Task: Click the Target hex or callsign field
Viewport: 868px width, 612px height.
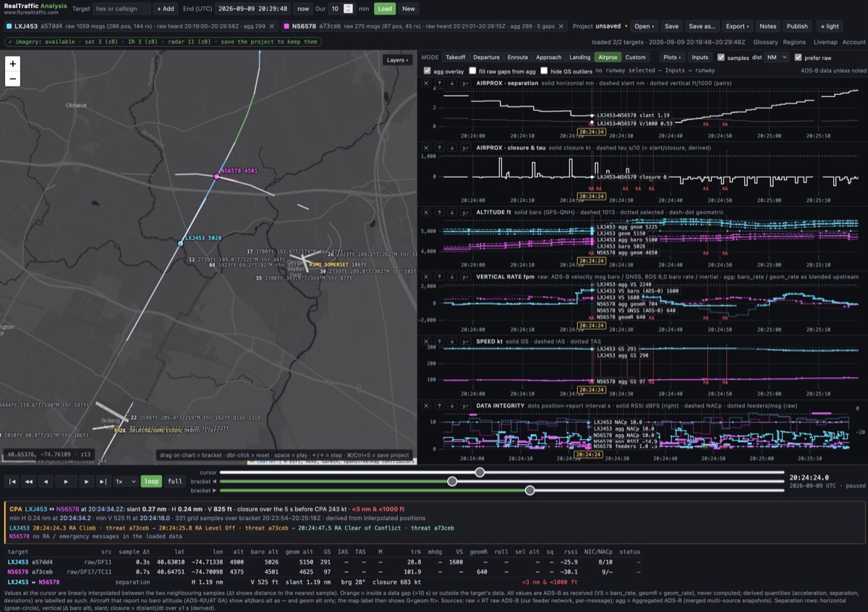Action: (122, 9)
